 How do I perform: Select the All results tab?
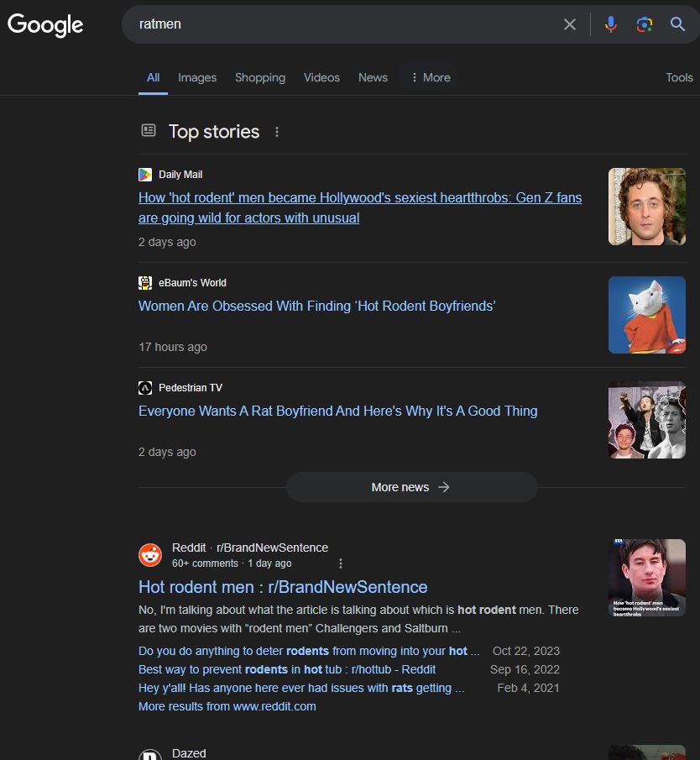[x=153, y=77]
